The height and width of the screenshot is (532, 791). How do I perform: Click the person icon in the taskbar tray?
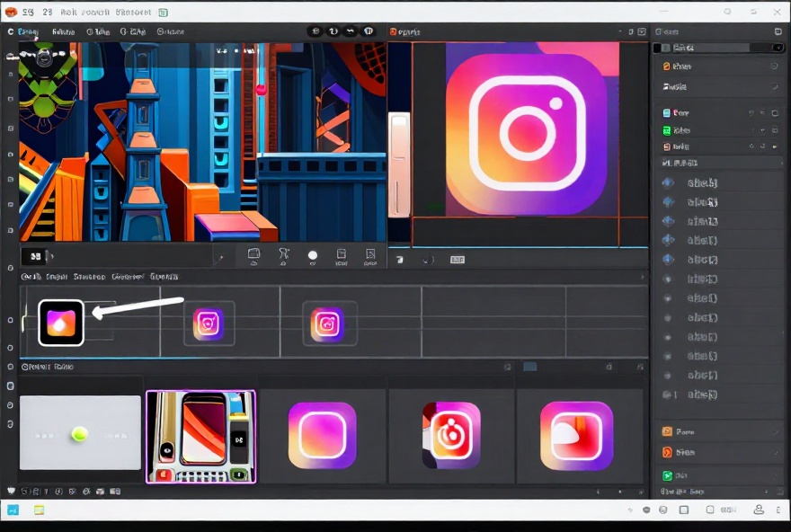pyautogui.click(x=759, y=510)
